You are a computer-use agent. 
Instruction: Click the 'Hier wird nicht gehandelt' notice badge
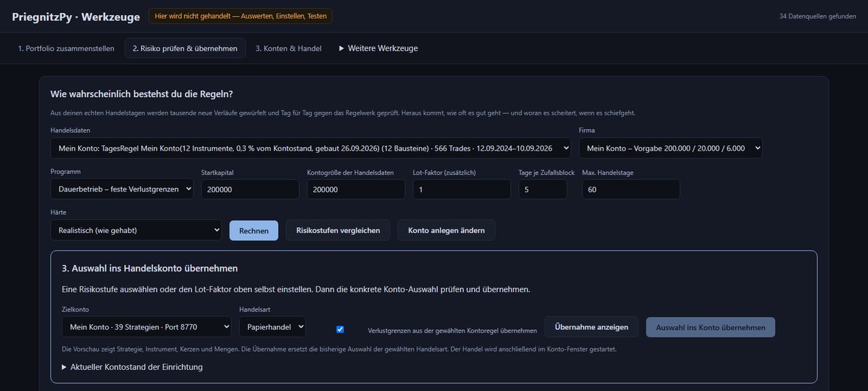[x=241, y=16]
